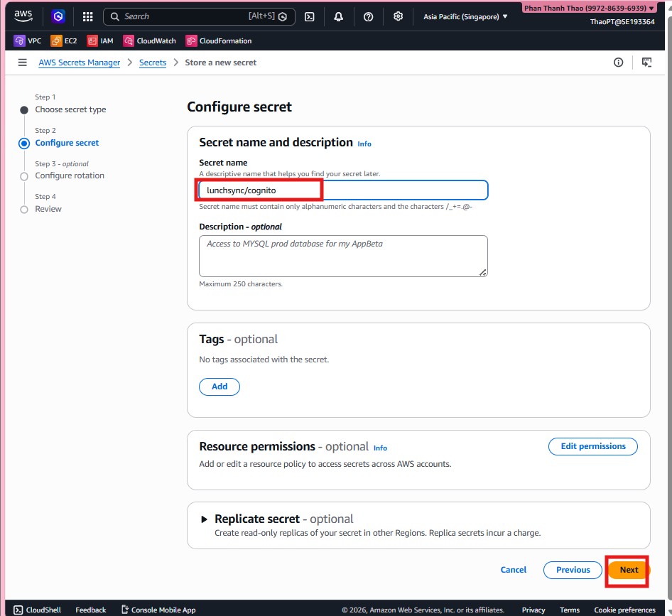The width and height of the screenshot is (672, 616).
Task: Expand the Replicate secret section
Action: click(x=205, y=519)
